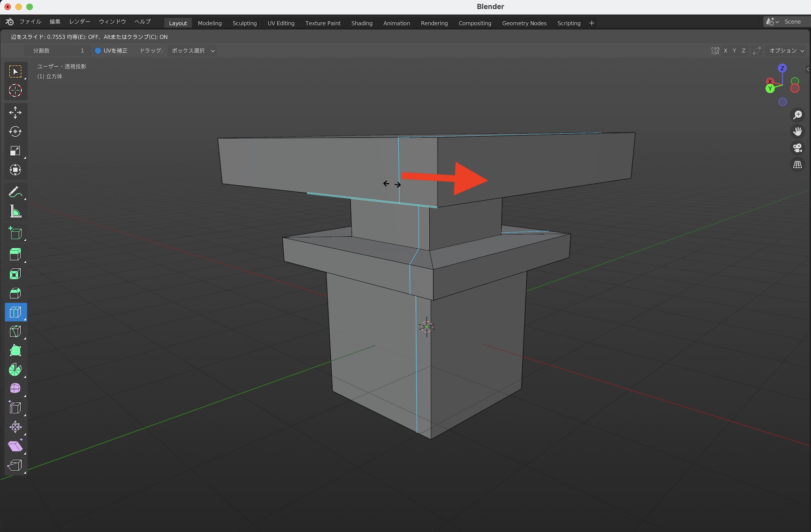The width and height of the screenshot is (811, 532).
Task: Select the 3D Cursor tool
Action: [15, 90]
